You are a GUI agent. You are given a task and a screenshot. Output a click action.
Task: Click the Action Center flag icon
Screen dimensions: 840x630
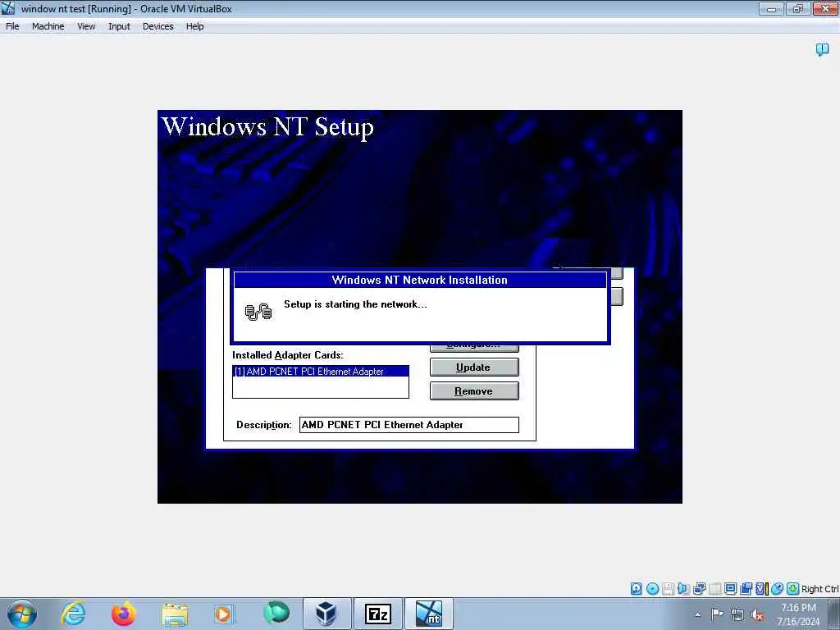pyautogui.click(x=717, y=614)
